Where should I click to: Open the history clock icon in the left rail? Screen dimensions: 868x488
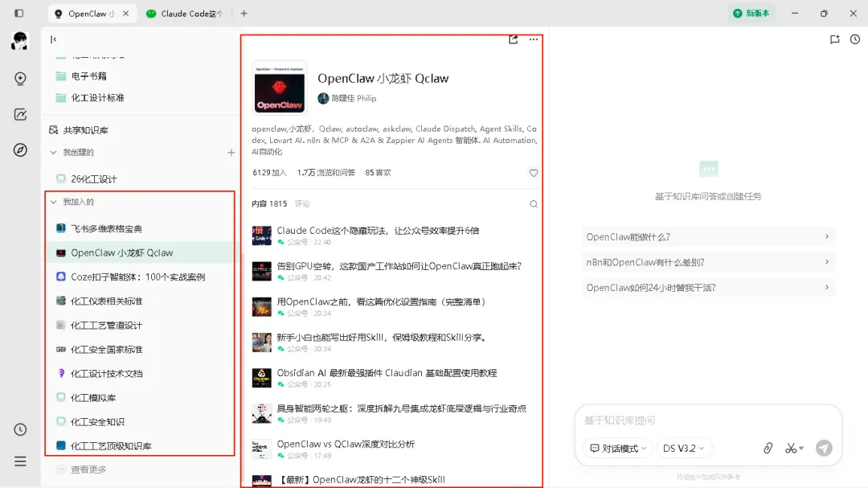point(20,429)
